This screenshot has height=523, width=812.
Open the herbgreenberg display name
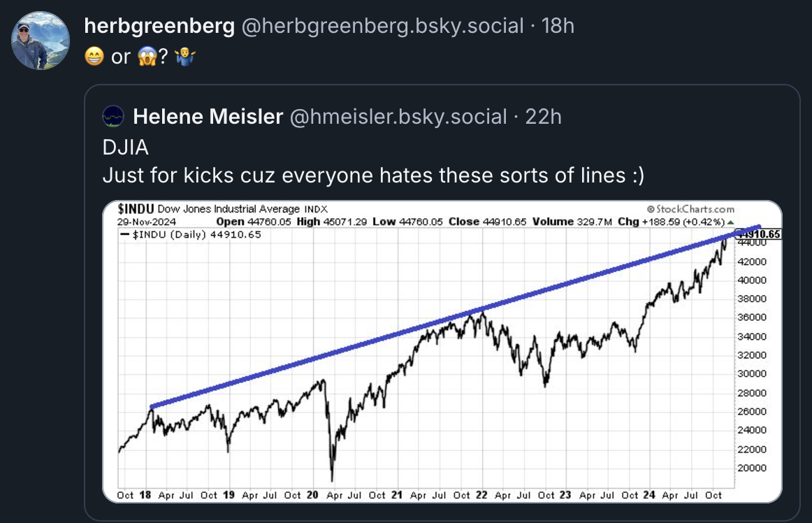click(x=159, y=25)
